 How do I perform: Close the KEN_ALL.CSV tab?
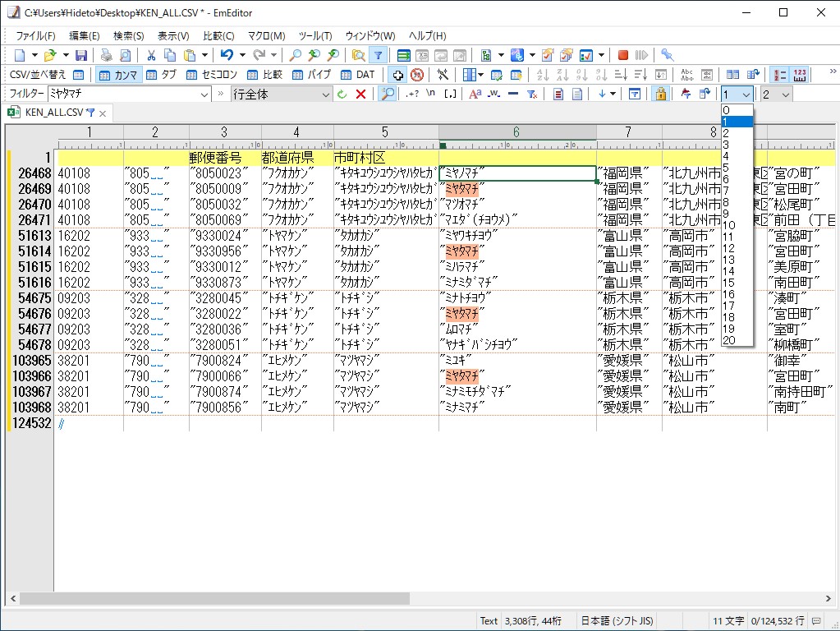tap(103, 113)
